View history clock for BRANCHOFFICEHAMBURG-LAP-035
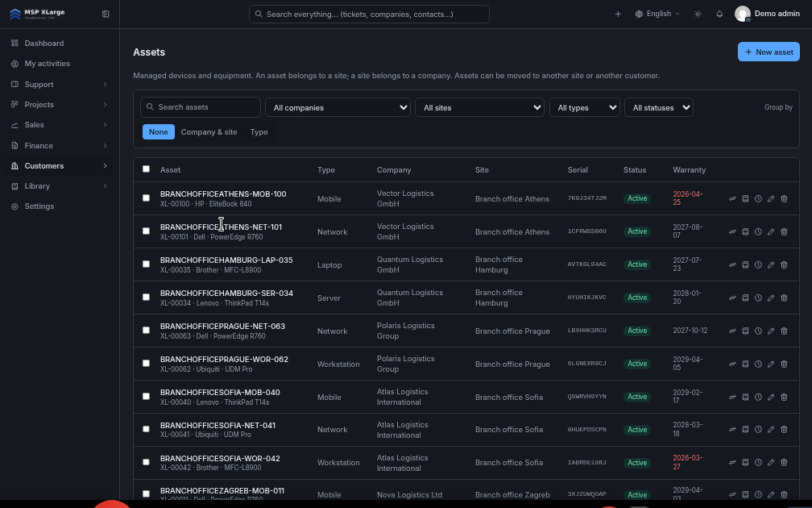Viewport: 812px width, 508px height. [x=758, y=264]
